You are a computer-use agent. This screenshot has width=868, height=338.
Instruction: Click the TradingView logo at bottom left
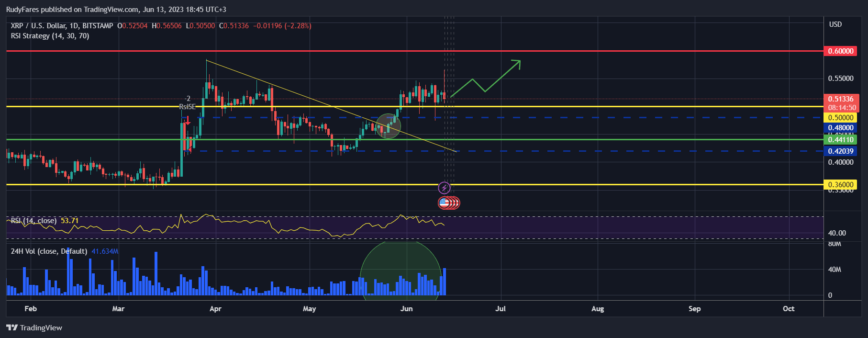[34, 328]
